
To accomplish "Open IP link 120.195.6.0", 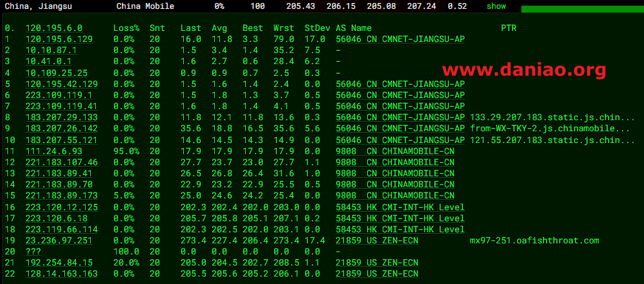I will [x=54, y=28].
